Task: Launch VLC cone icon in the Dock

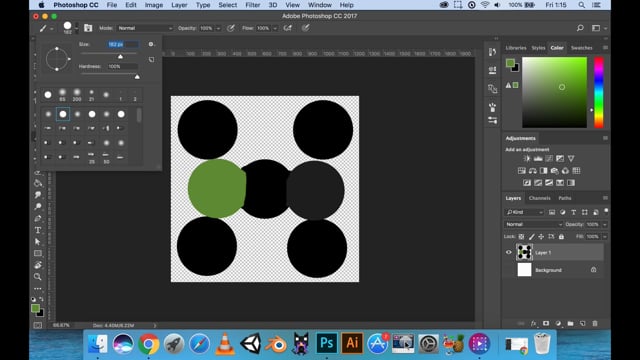Action: 224,344
